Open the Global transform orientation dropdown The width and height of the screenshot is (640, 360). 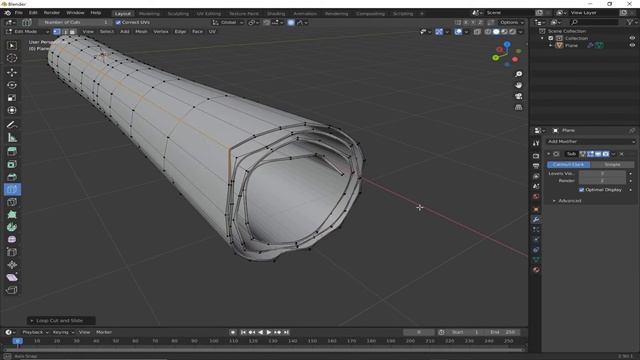pos(228,22)
